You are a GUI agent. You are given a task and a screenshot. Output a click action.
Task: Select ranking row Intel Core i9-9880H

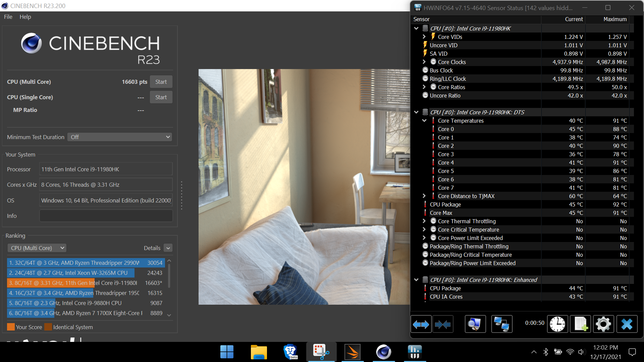[86, 303]
